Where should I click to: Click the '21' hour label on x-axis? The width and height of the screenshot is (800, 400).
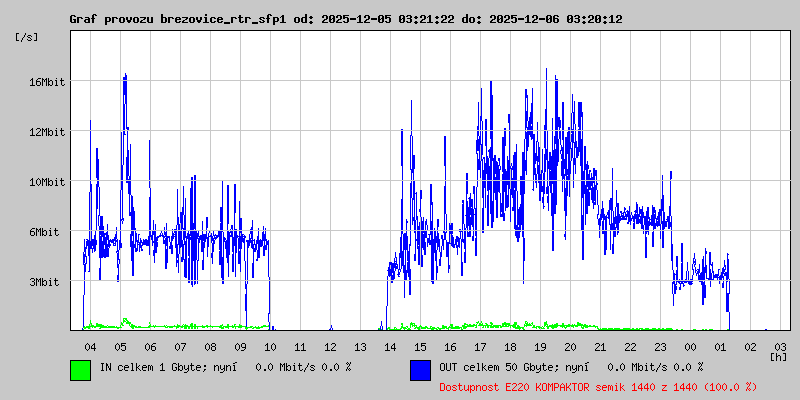600,347
